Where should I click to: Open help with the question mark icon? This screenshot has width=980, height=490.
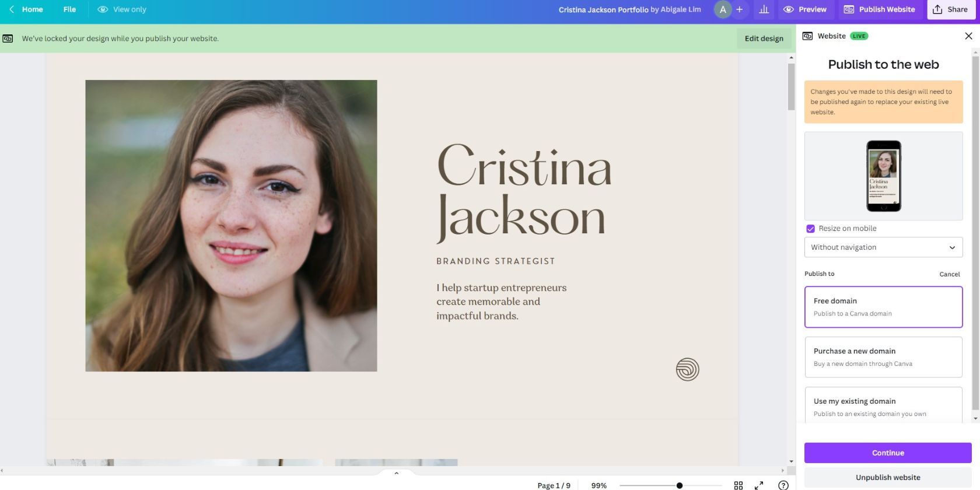point(783,485)
